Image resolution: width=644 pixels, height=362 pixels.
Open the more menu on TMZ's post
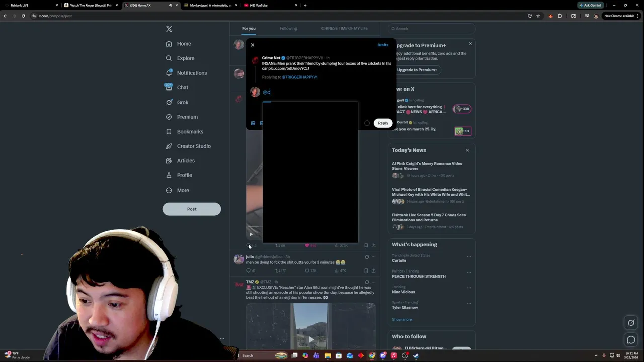coord(373,282)
